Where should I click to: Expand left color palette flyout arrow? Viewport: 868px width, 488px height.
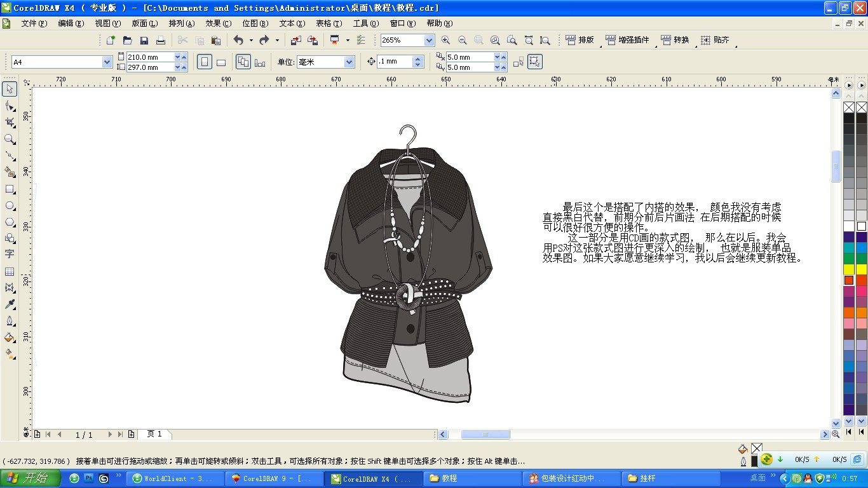849,85
